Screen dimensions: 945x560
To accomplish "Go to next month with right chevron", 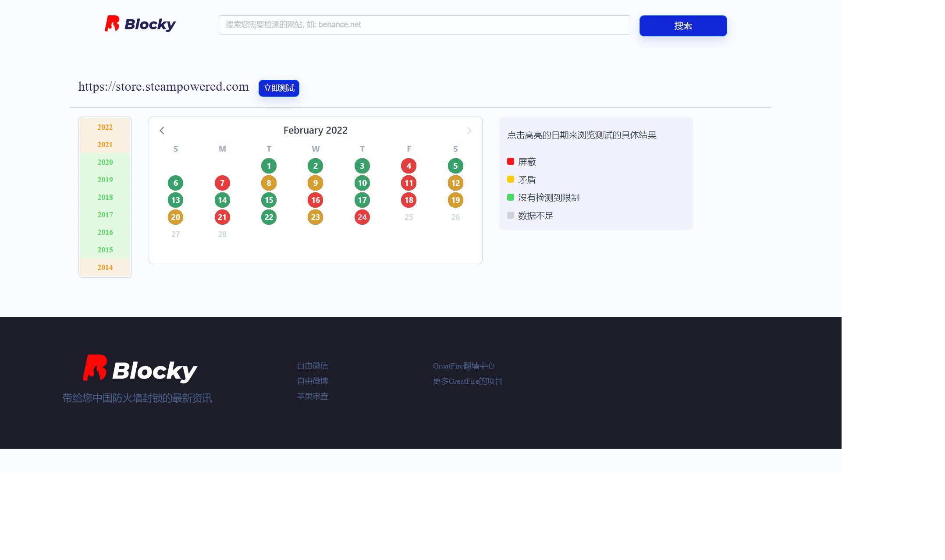I will tap(469, 131).
